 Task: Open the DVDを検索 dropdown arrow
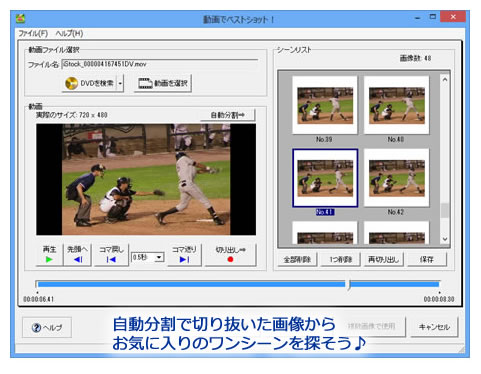(120, 83)
